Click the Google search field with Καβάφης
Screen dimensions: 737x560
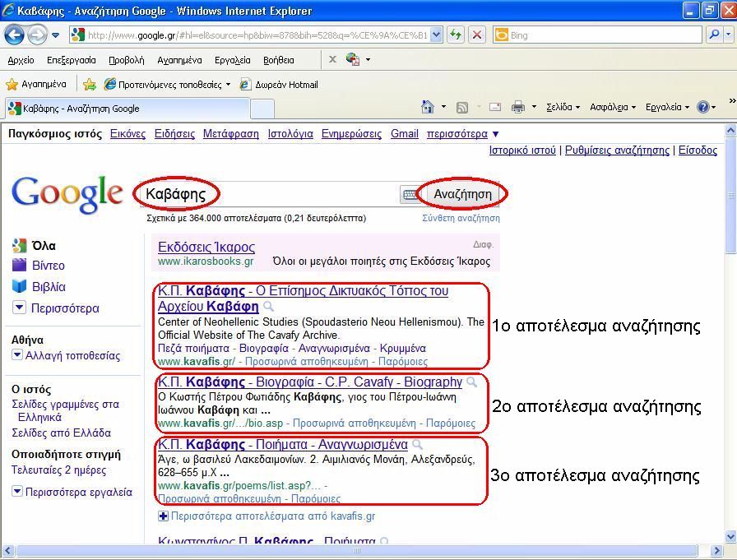268,194
